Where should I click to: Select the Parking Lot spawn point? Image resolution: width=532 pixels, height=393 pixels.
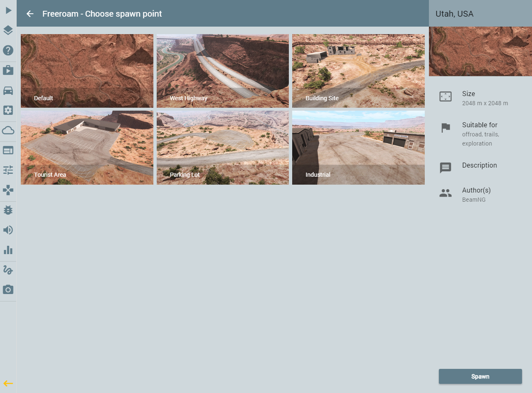223,148
